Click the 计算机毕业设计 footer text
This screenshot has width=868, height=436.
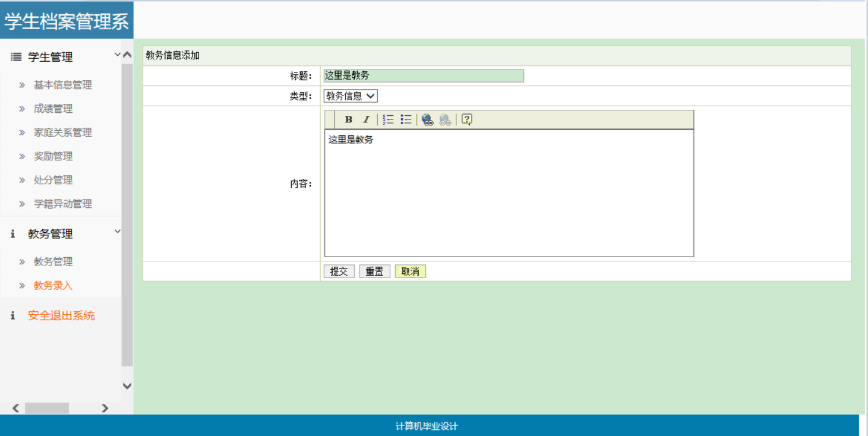pyautogui.click(x=427, y=426)
